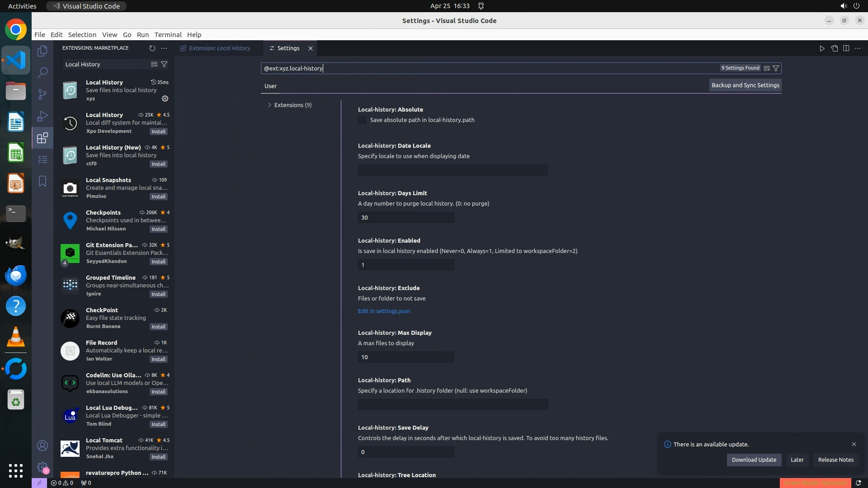The height and width of the screenshot is (488, 868).
Task: Open manage gear for Local History xyz
Action: pyautogui.click(x=165, y=99)
